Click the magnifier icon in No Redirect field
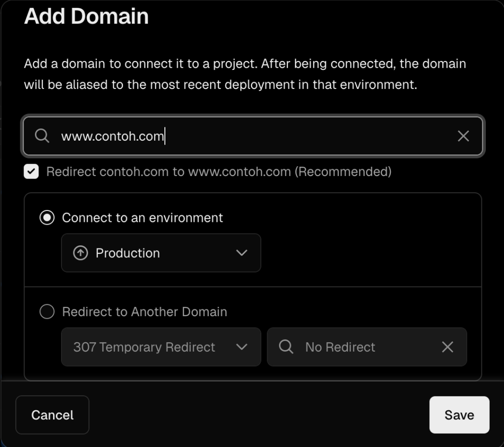The width and height of the screenshot is (504, 447). pyautogui.click(x=286, y=347)
